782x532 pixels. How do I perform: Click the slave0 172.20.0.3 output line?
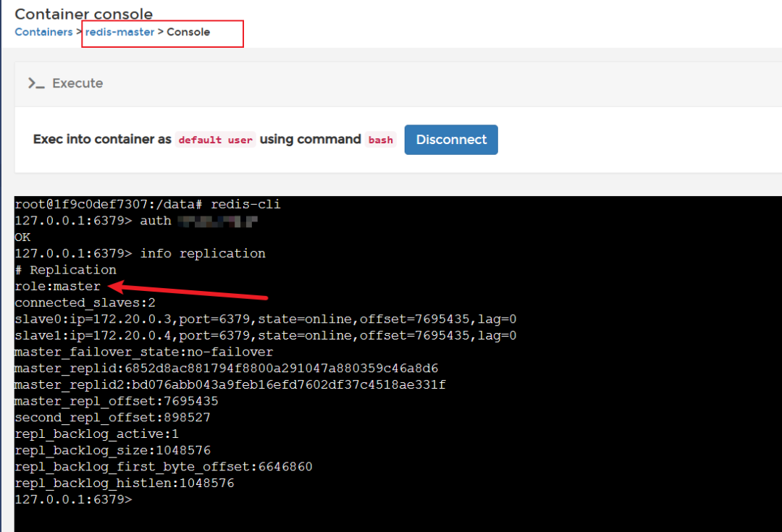(266, 319)
